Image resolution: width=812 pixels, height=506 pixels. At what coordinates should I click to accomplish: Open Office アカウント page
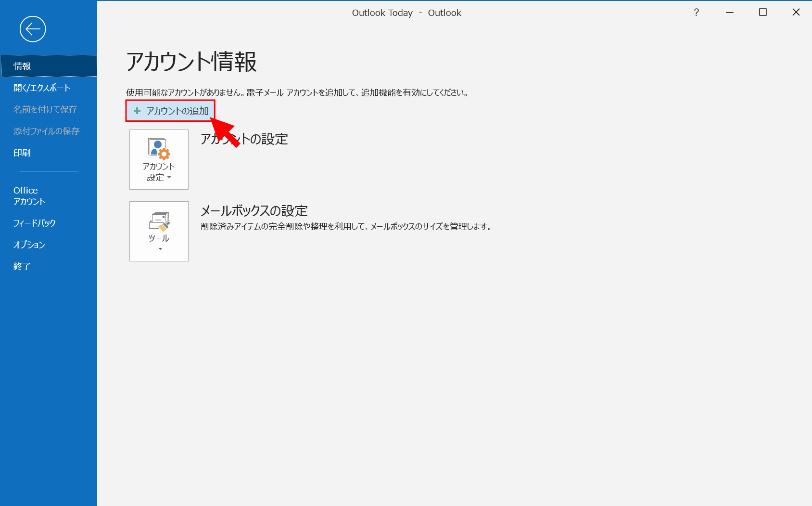pos(29,196)
